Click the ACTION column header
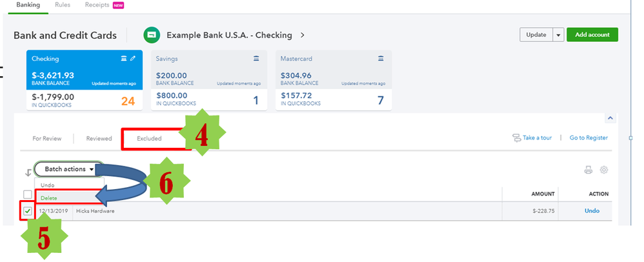This screenshot has width=644, height=262. 598,194
